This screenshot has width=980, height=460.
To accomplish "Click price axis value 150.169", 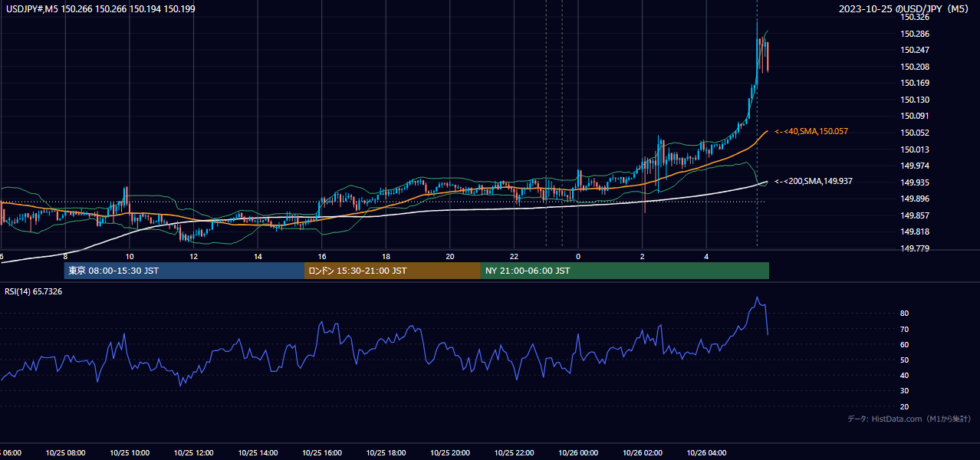I will click(915, 83).
